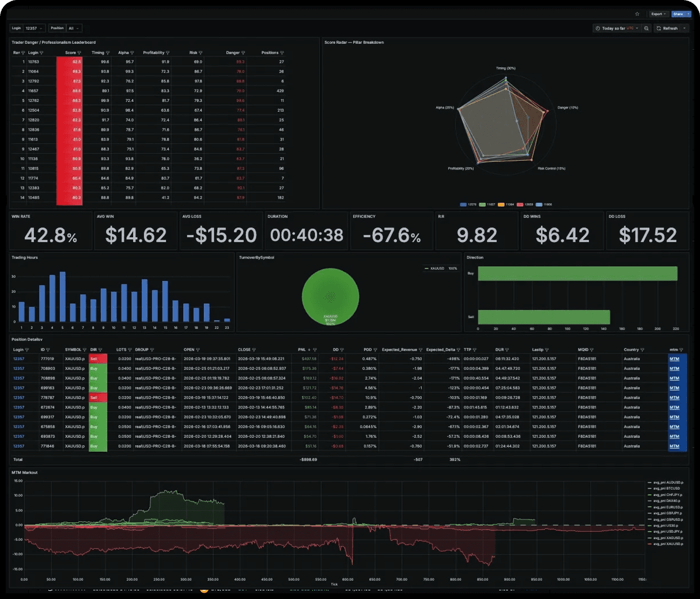700x599 pixels.
Task: Open the filter icon on the Score column
Action: 80,52
